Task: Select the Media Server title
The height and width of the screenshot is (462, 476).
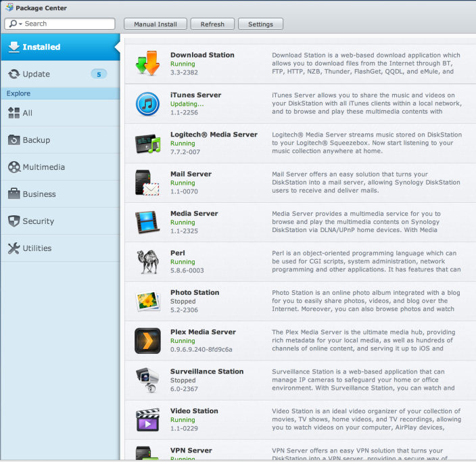Action: point(194,214)
